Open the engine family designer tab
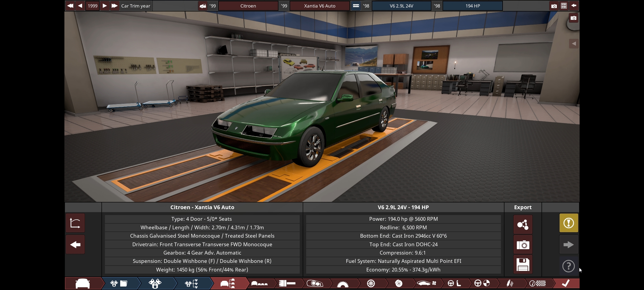Image resolution: width=644 pixels, height=290 pixels. click(119, 283)
